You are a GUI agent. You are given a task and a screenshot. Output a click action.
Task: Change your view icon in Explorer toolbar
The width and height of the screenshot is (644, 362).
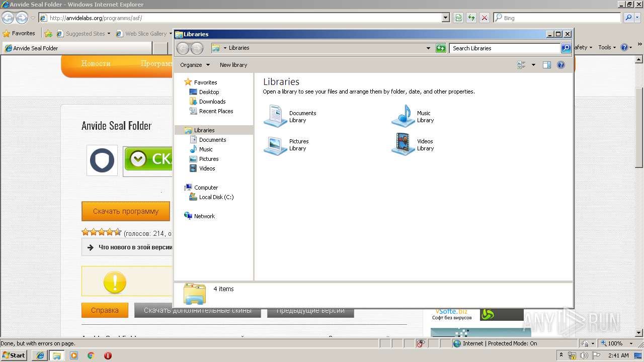tap(521, 65)
